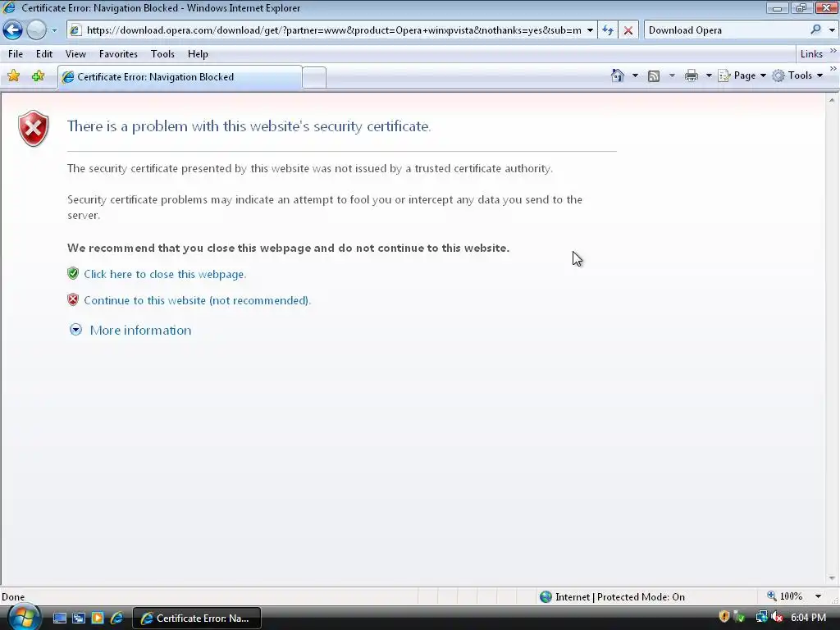
Task: Open the Page command bar menu
Action: [742, 76]
